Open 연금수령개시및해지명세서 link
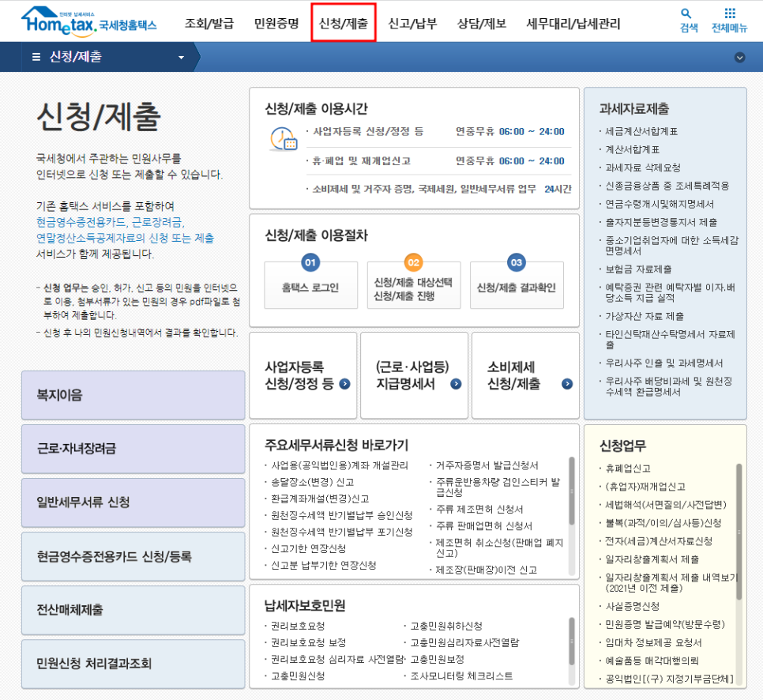 click(x=660, y=204)
